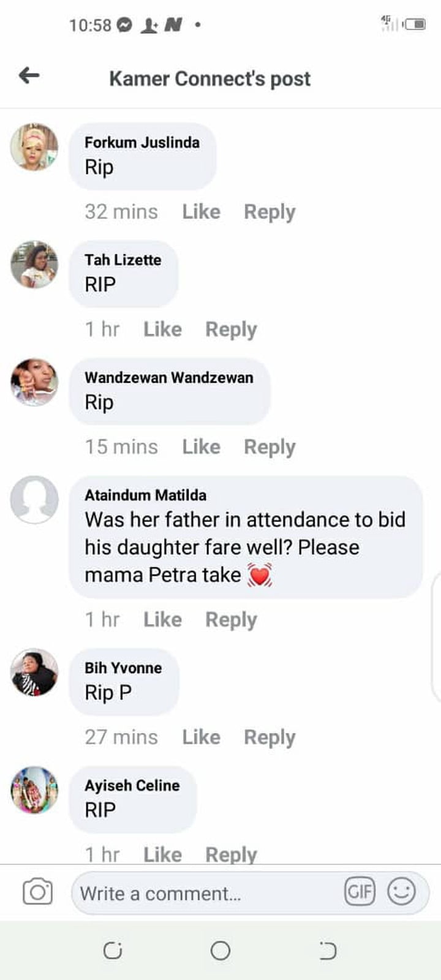Image resolution: width=441 pixels, height=980 pixels.
Task: Open the emoji smiley picker
Action: point(402,891)
